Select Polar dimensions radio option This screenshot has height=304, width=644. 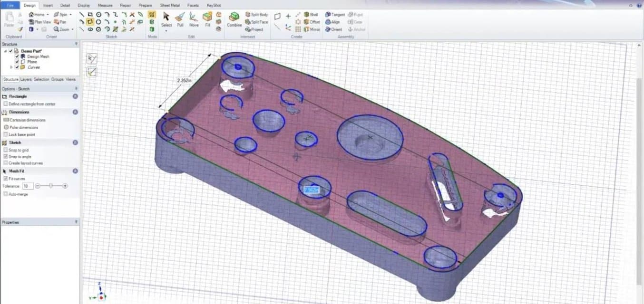click(6, 127)
